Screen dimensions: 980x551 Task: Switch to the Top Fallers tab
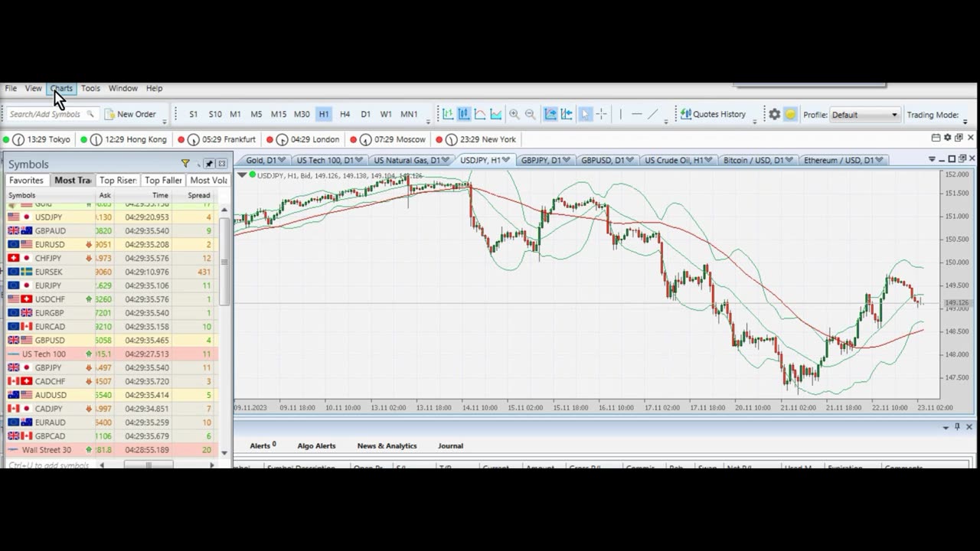(163, 180)
